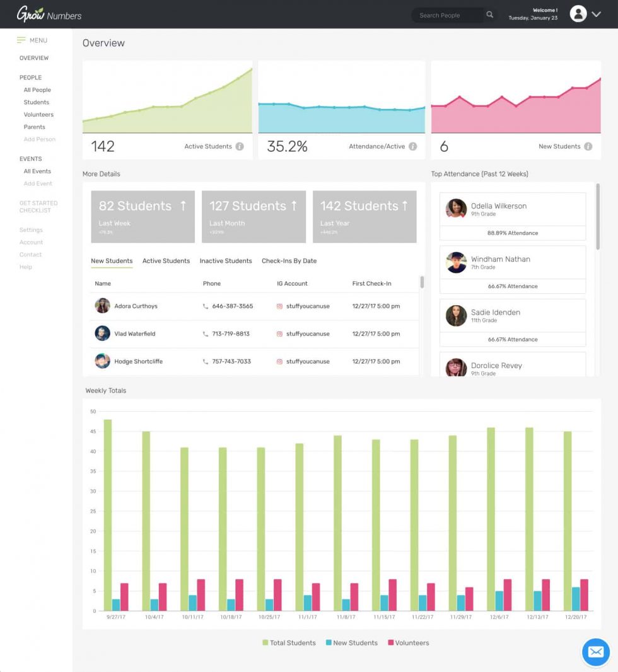This screenshot has height=672, width=618.
Task: Click the Grow Numbers logo
Action: [49, 14]
